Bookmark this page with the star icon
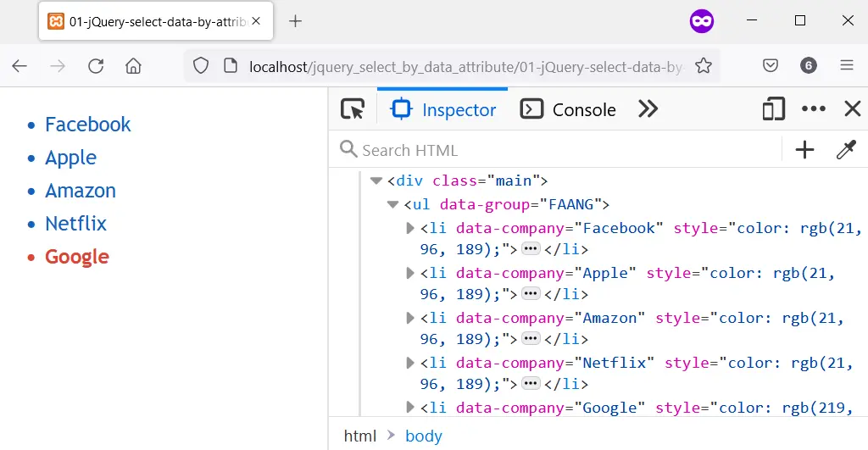 pyautogui.click(x=704, y=66)
